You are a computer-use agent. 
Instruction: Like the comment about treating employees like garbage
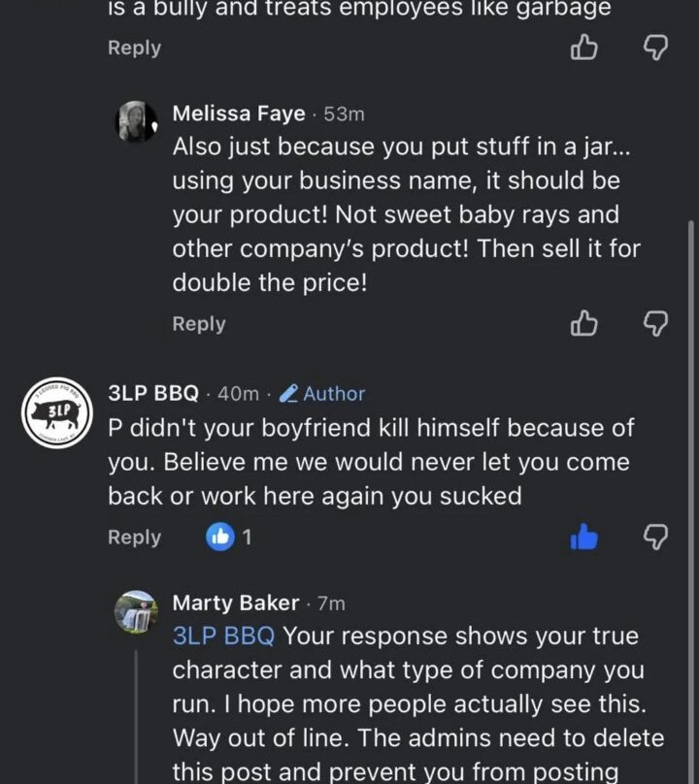pos(583,47)
